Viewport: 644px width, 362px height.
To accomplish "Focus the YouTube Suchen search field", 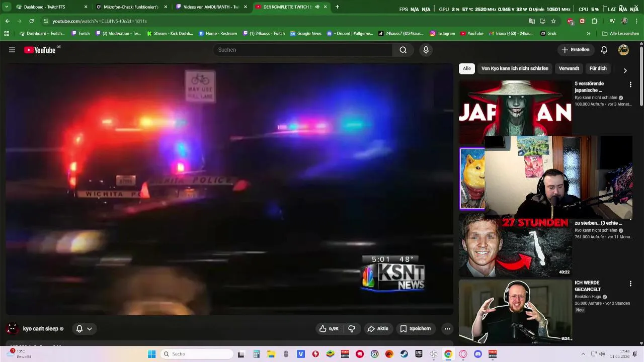I will pos(303,50).
